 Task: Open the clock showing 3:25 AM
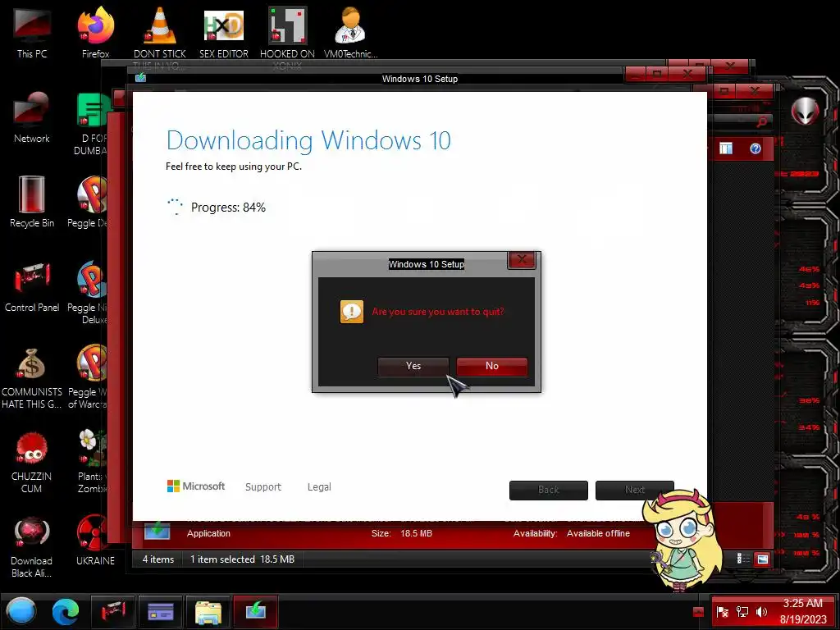point(803,611)
